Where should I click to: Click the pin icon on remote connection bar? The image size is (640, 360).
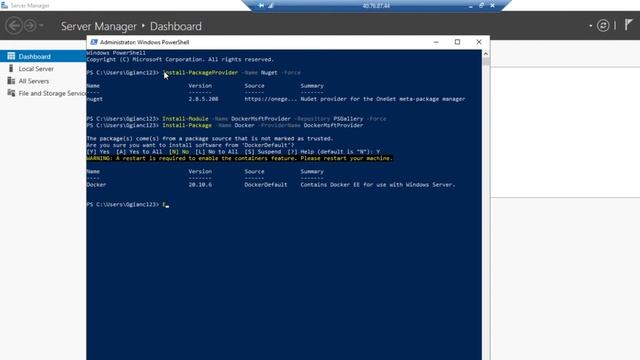point(261,5)
